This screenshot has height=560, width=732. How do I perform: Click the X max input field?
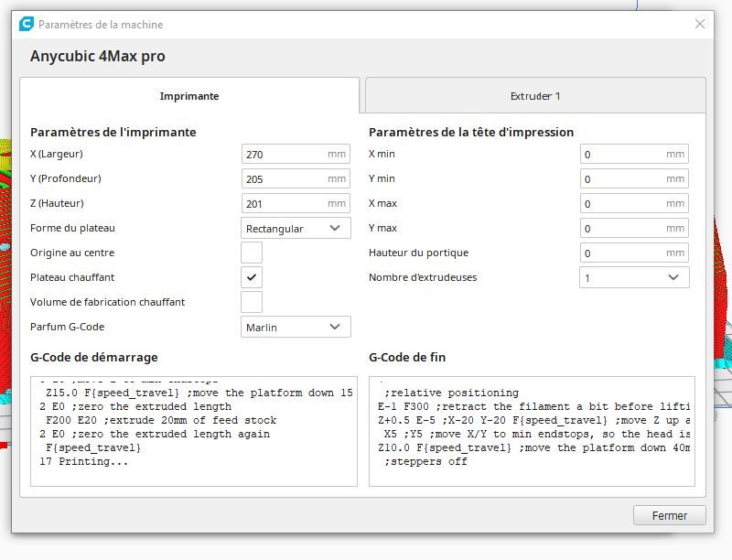(x=622, y=203)
